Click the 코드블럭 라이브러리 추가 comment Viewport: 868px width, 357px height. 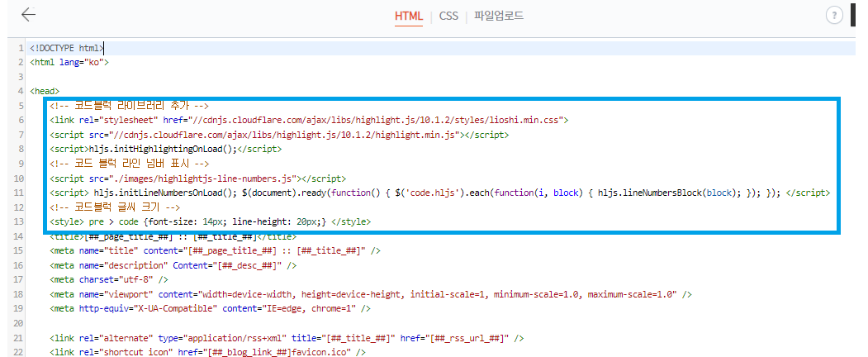click(x=129, y=106)
